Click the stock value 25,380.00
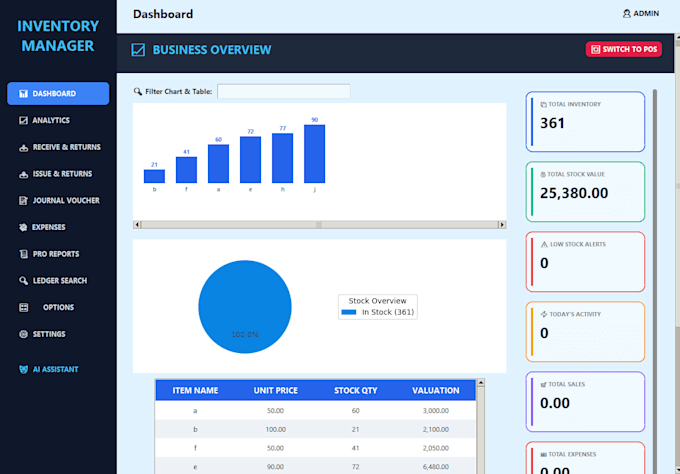The image size is (680, 474). (x=574, y=193)
